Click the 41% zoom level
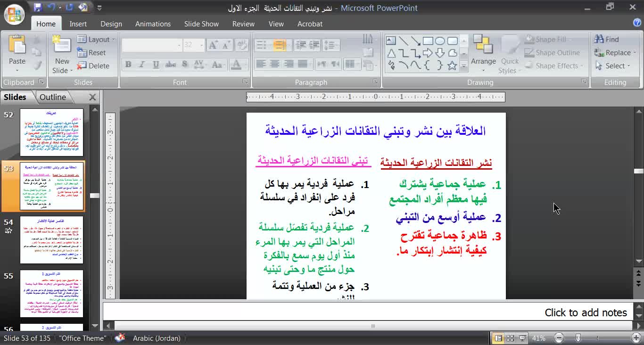Screen dimensions: 644x345 click(x=539, y=338)
